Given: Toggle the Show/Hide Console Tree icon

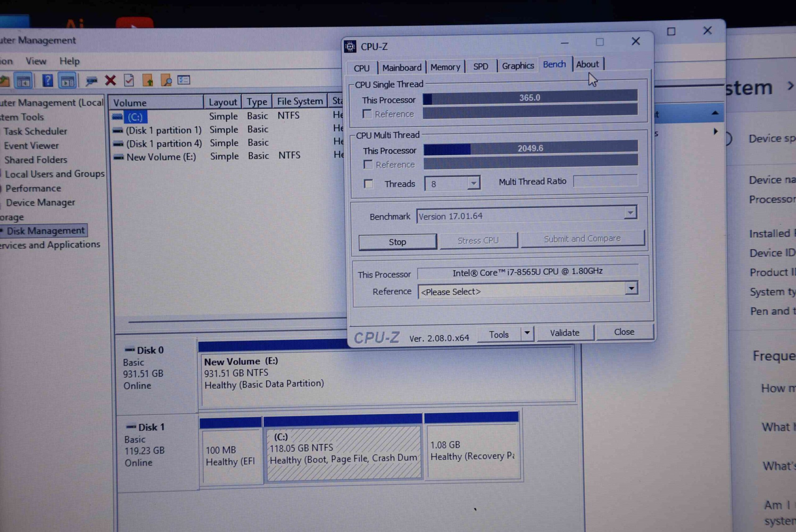Looking at the screenshot, I should pos(23,81).
